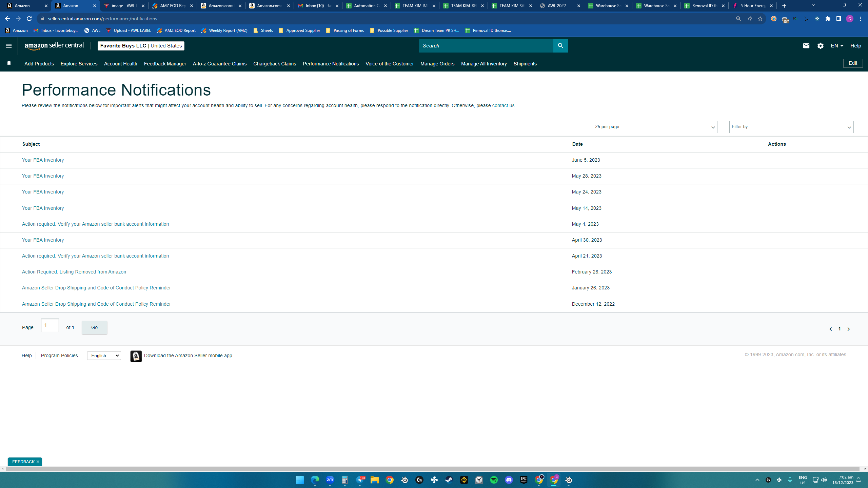Viewport: 868px width, 488px height.
Task: Open the EN language dropdown in header
Action: pyautogui.click(x=837, y=46)
